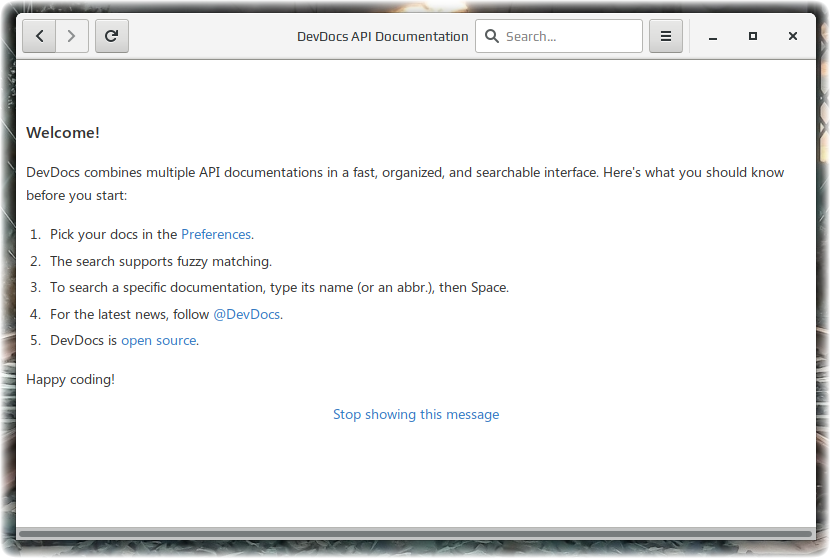Click the magnifier icon in search box
The height and width of the screenshot is (558, 830).
click(x=492, y=36)
